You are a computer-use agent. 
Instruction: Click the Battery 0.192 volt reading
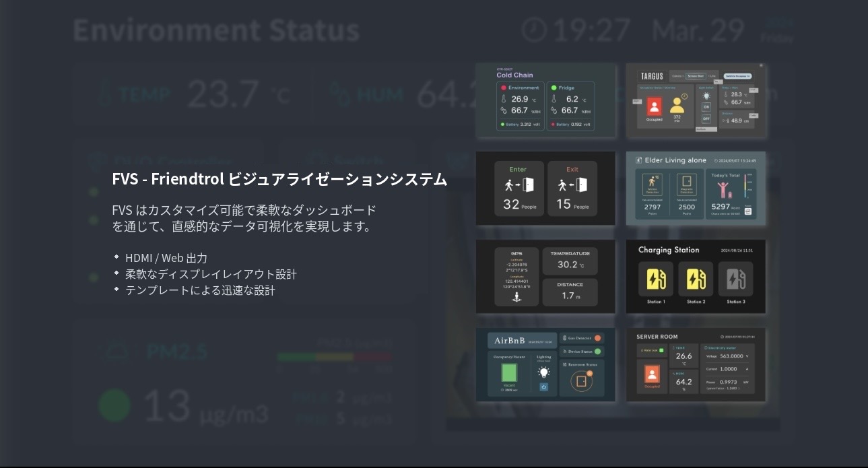pos(570,125)
